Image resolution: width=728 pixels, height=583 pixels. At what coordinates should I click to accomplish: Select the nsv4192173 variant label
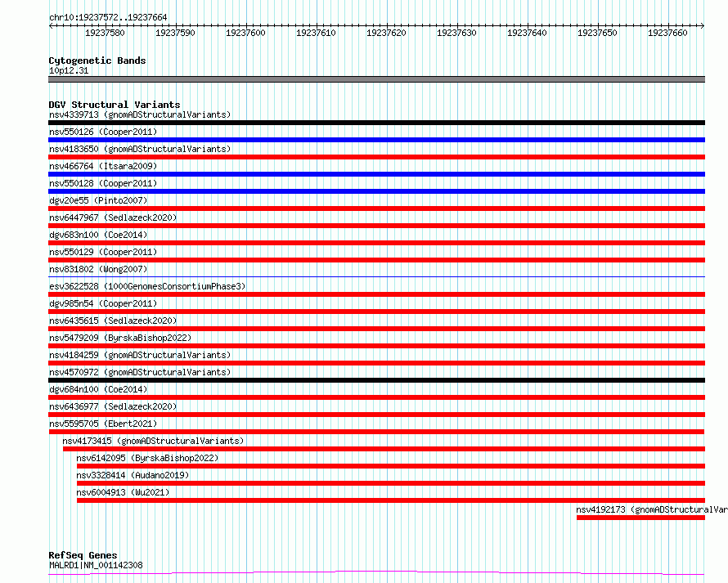point(652,509)
